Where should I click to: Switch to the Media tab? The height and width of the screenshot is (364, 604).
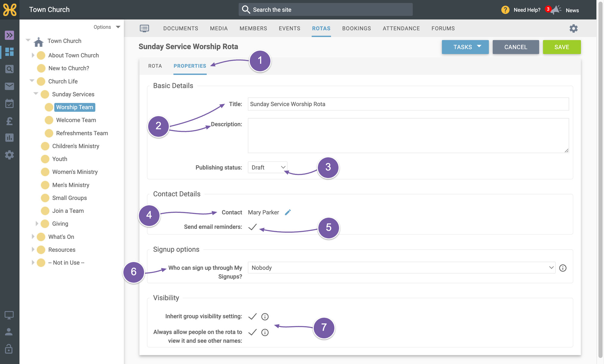pos(219,28)
